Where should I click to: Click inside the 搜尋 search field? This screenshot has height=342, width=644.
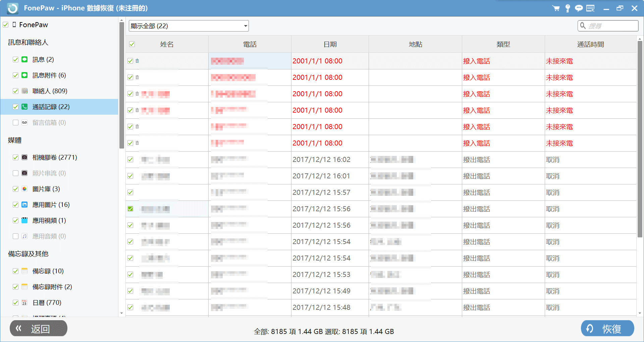click(608, 25)
